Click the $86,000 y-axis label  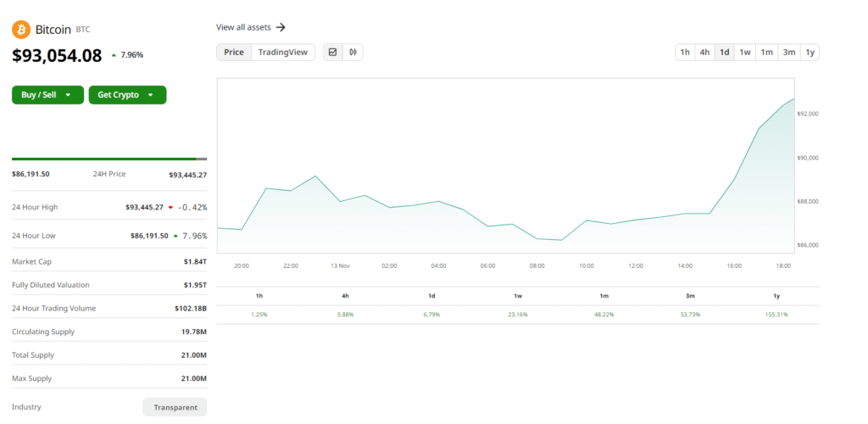coord(808,245)
